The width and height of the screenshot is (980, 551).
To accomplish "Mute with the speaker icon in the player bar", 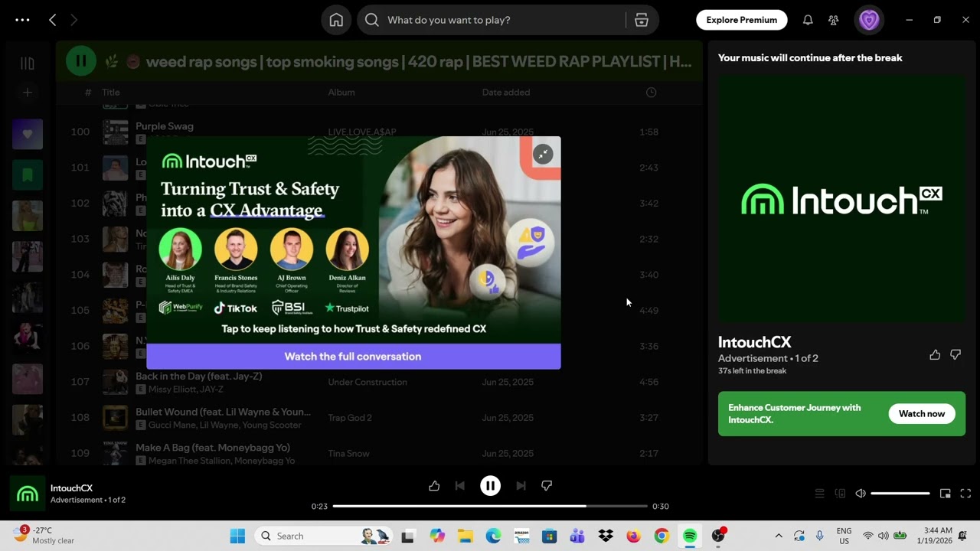I will [861, 494].
